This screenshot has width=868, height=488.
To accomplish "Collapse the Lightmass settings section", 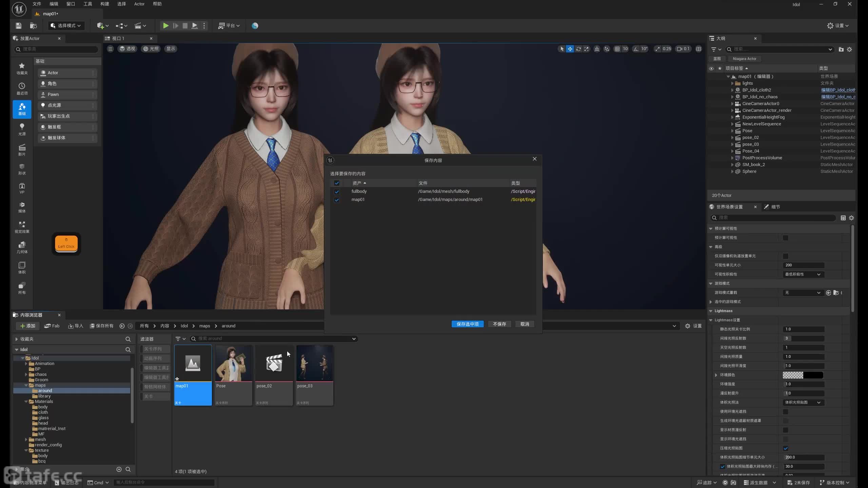I will point(711,320).
